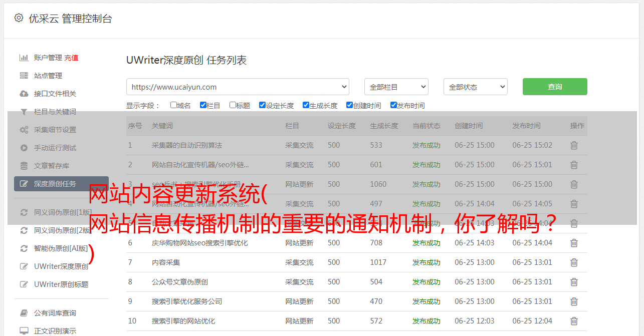The height and width of the screenshot is (336, 644).
Task: Open 深度原创任务 in the sidebar
Action: tap(55, 184)
